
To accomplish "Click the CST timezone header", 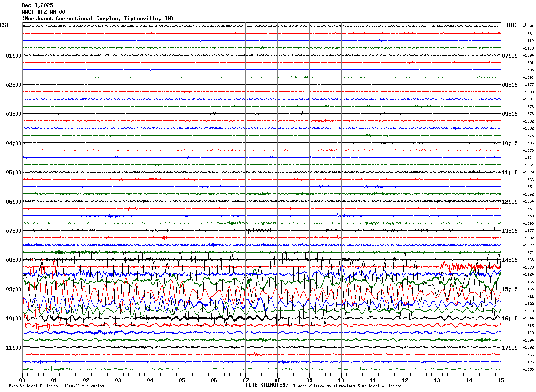I will [x=4, y=25].
